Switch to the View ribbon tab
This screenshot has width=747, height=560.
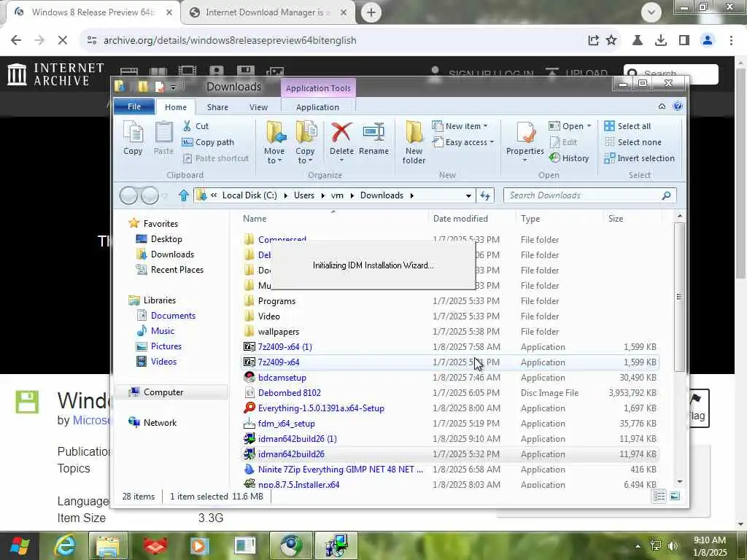[x=258, y=107]
